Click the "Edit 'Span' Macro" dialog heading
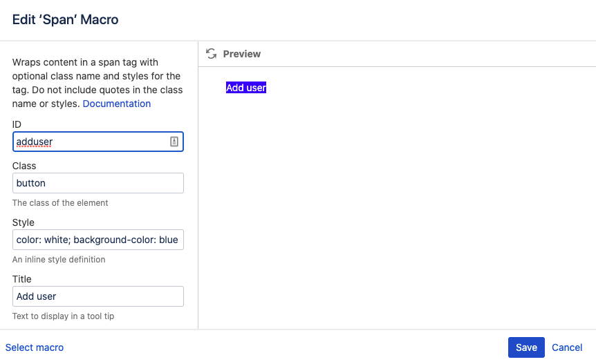 (x=66, y=19)
